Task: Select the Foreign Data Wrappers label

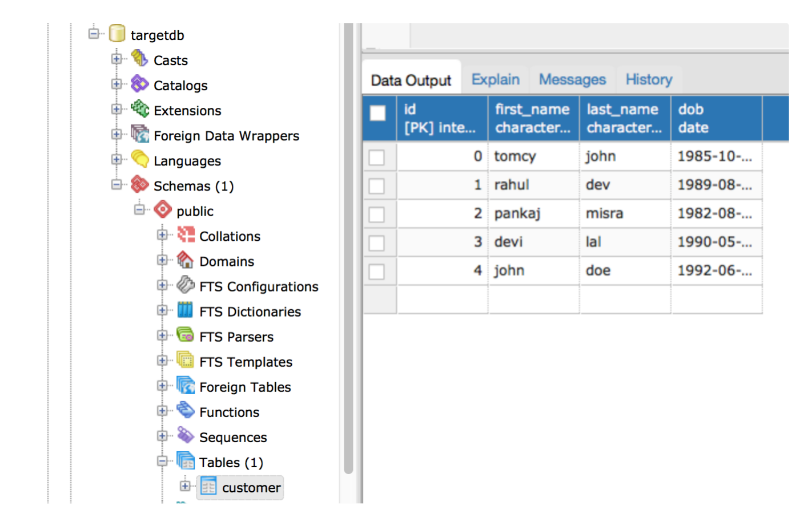Action: click(x=226, y=136)
